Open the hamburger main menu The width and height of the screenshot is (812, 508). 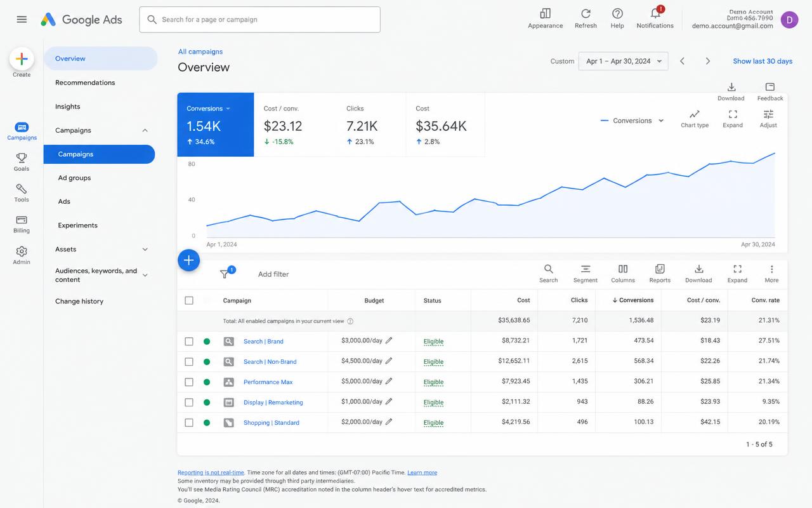22,19
